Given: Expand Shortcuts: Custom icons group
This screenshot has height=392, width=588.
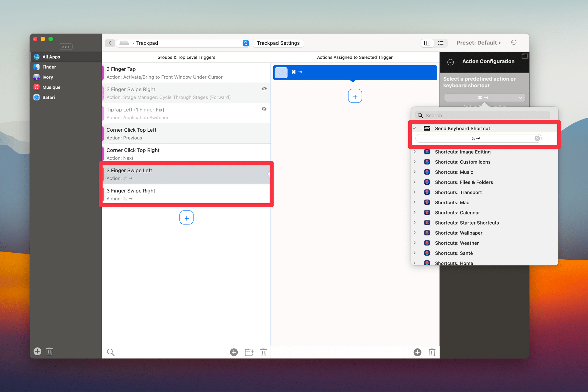Looking at the screenshot, I should point(414,162).
